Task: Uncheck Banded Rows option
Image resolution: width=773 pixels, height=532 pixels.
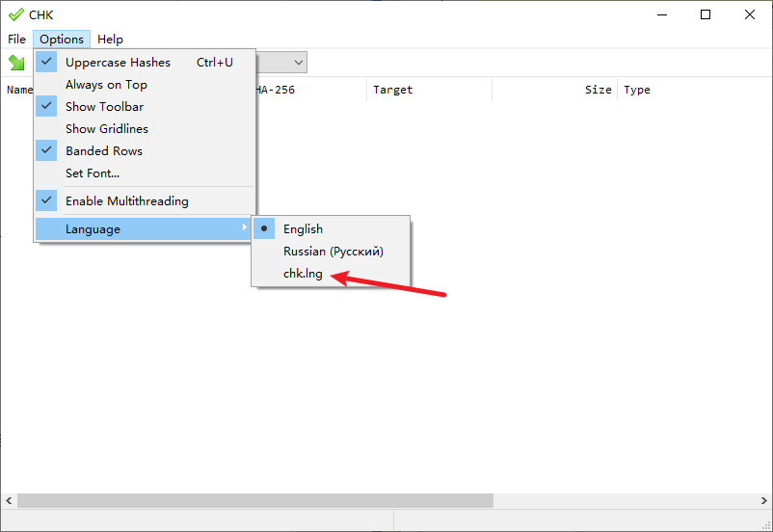Action: 103,151
